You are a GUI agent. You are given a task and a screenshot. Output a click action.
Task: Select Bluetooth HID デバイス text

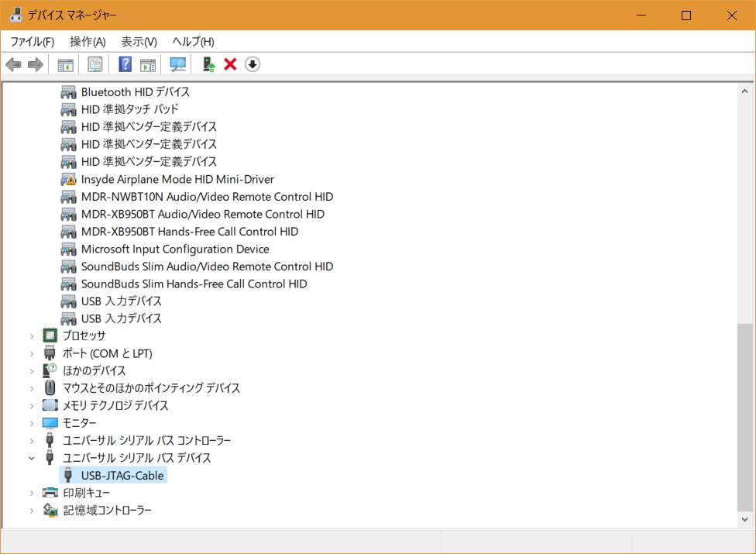[x=135, y=92]
